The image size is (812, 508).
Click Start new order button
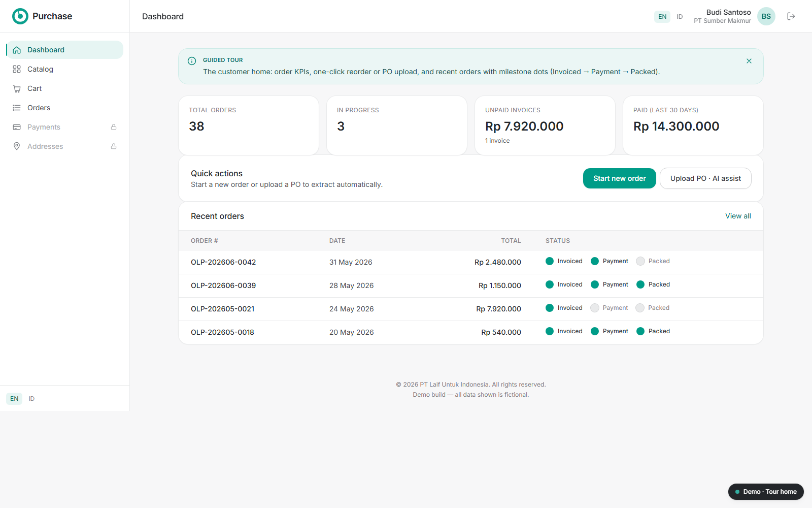[620, 178]
